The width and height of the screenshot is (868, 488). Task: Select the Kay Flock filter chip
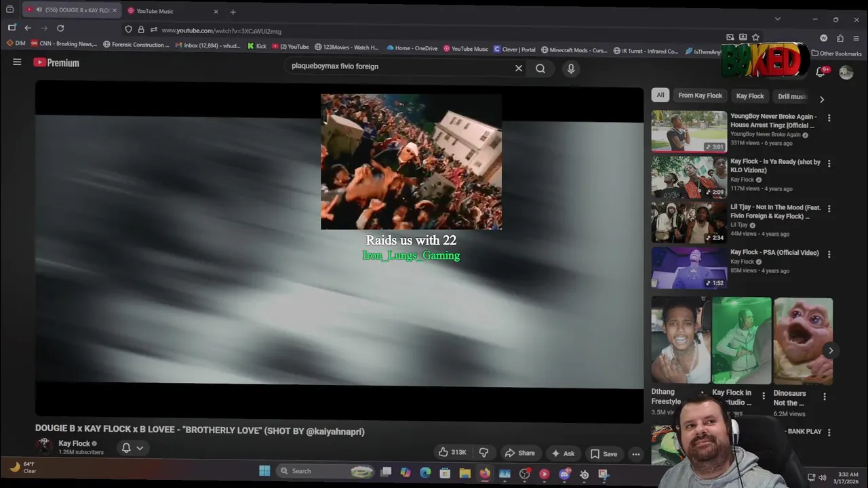pos(750,96)
